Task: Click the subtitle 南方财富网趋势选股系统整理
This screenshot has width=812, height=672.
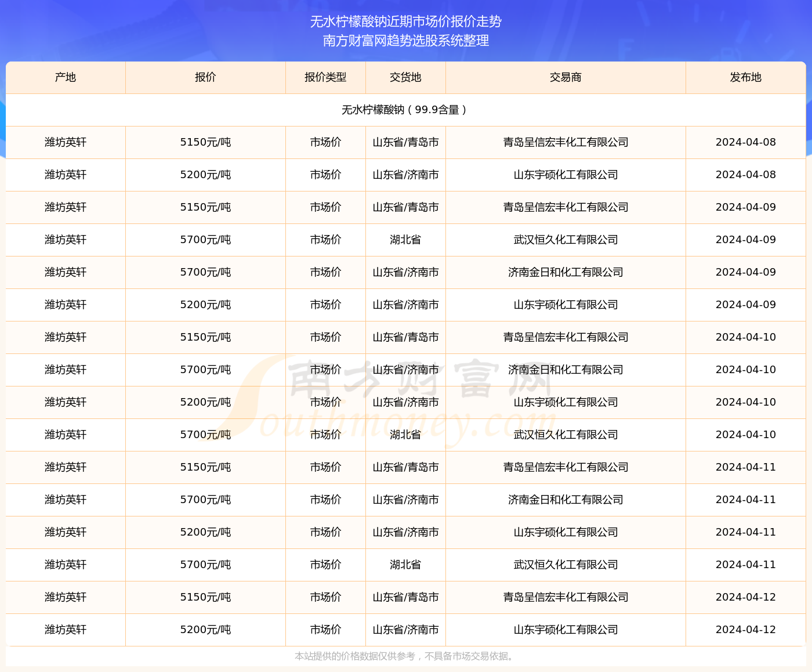Action: click(406, 41)
